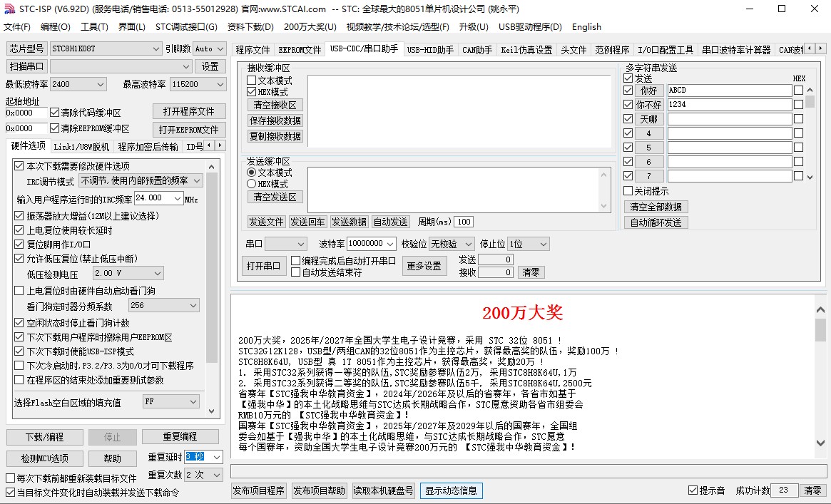Viewport: 831px width, 504px height.
Task: Click code start address 0x0000 field
Action: pyautogui.click(x=26, y=113)
